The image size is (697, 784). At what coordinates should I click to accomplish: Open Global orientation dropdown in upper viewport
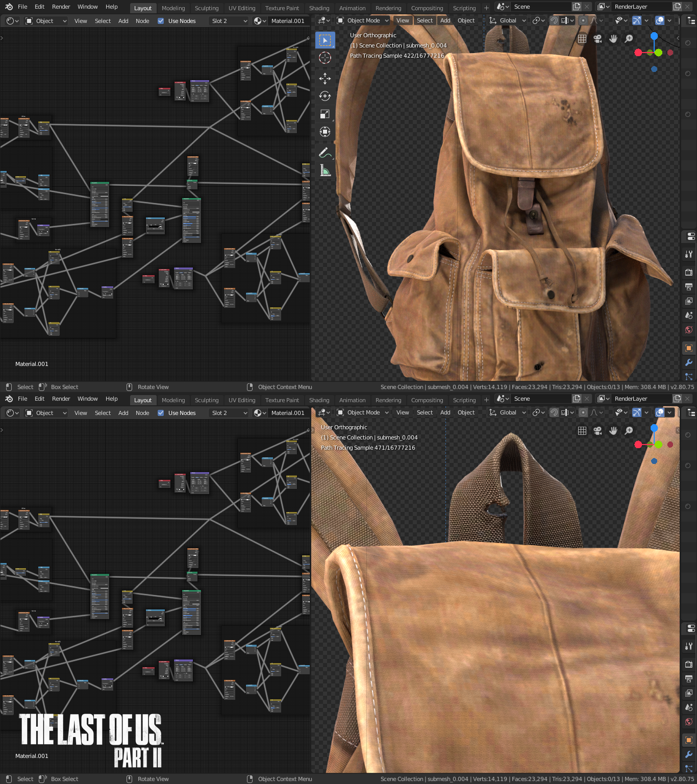click(x=508, y=20)
